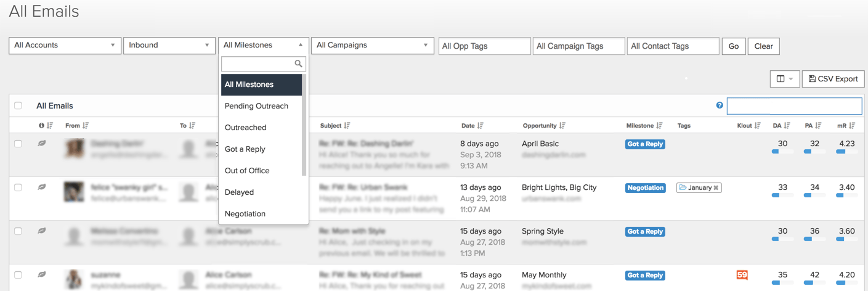868x291 pixels.
Task: Sort by the info icon column
Action: pos(46,126)
